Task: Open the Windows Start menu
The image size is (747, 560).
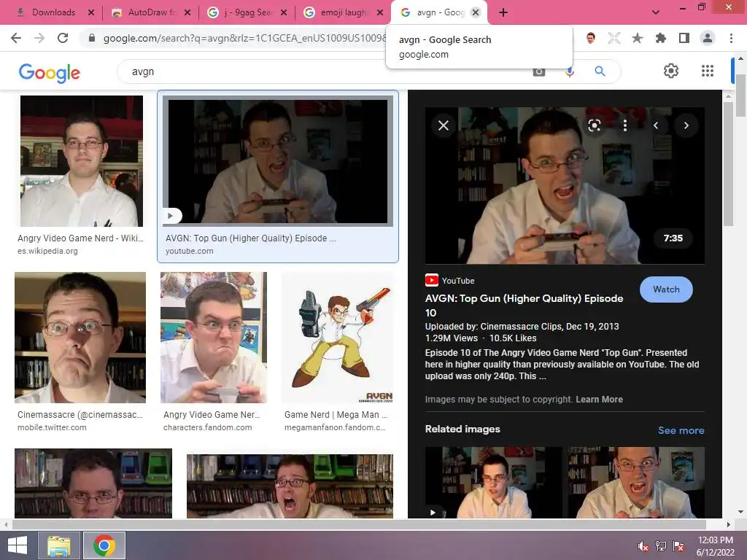Action: pos(18,545)
